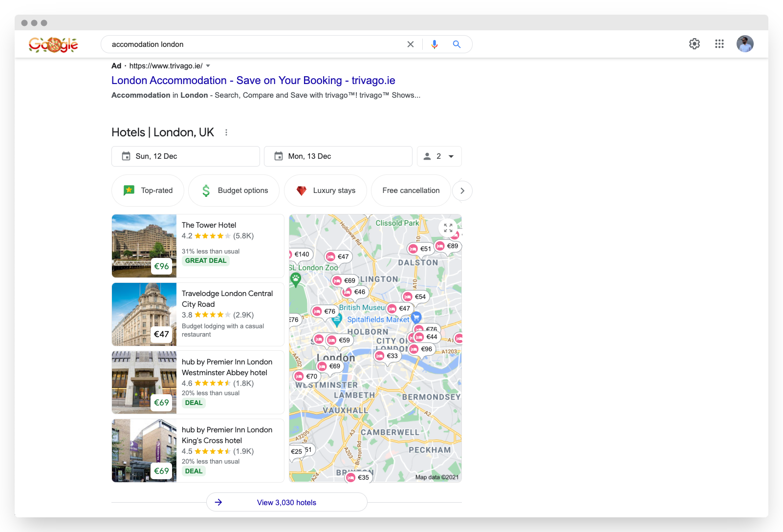Open View 3,030 hotels button
The height and width of the screenshot is (532, 783).
point(287,503)
